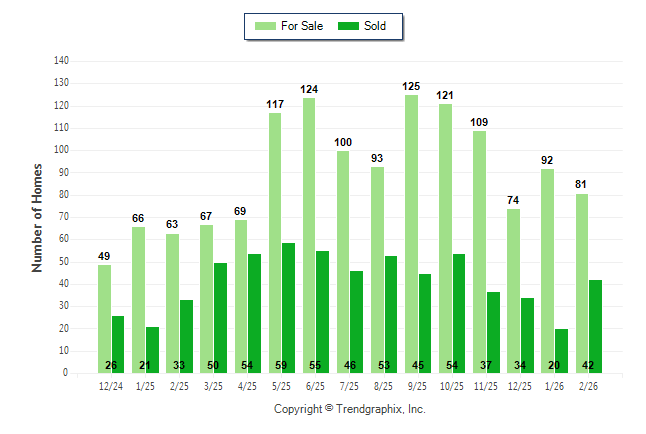Click the 4/25 x-axis label
Viewport: 646px width, 434px height.
point(248,385)
